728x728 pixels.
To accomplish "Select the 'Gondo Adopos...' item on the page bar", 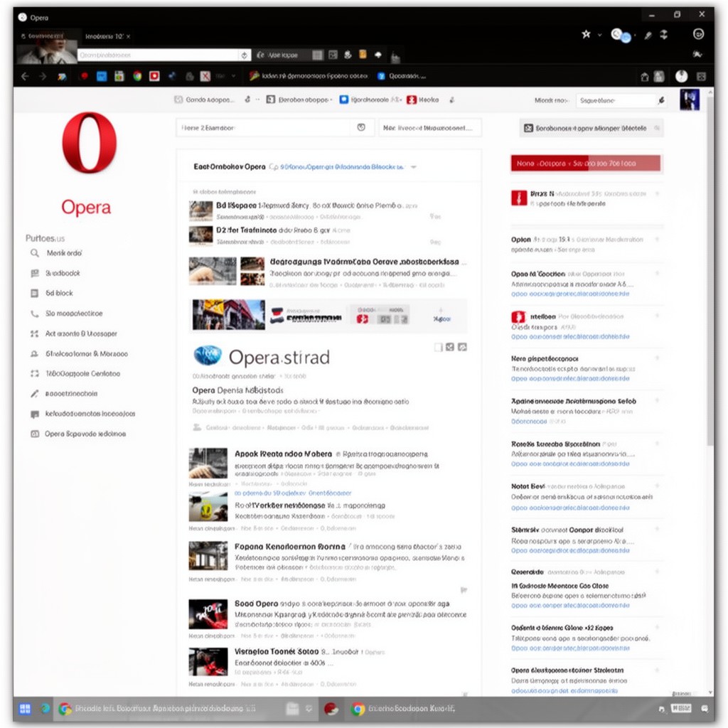I will tap(204, 100).
